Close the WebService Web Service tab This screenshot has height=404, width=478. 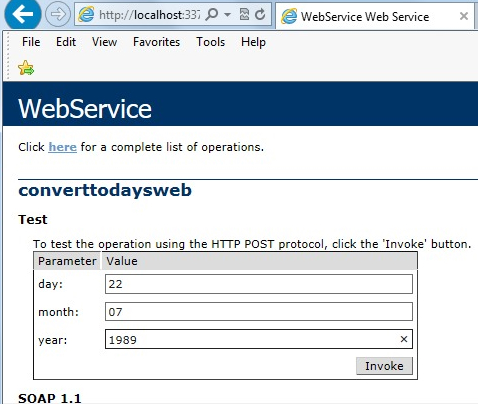464,16
